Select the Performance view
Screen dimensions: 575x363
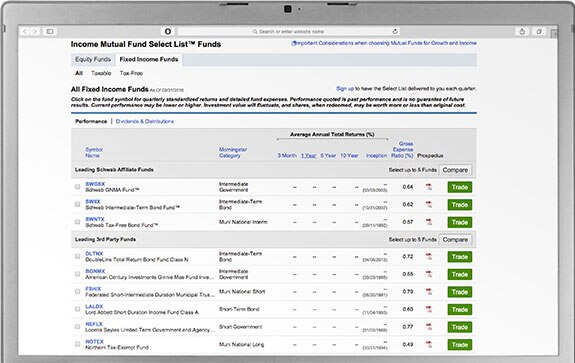click(91, 121)
